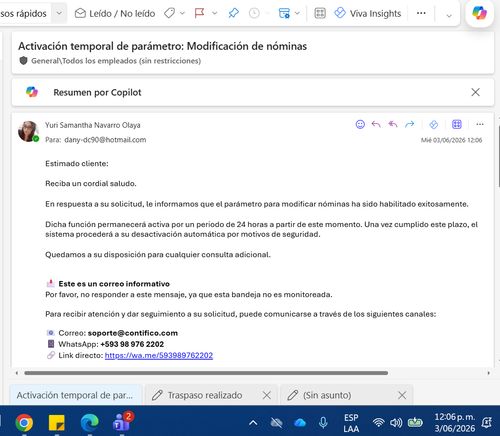The width and height of the screenshot is (500, 436).
Task: Click the crossed-out cloud tray icon
Action: click(x=276, y=423)
